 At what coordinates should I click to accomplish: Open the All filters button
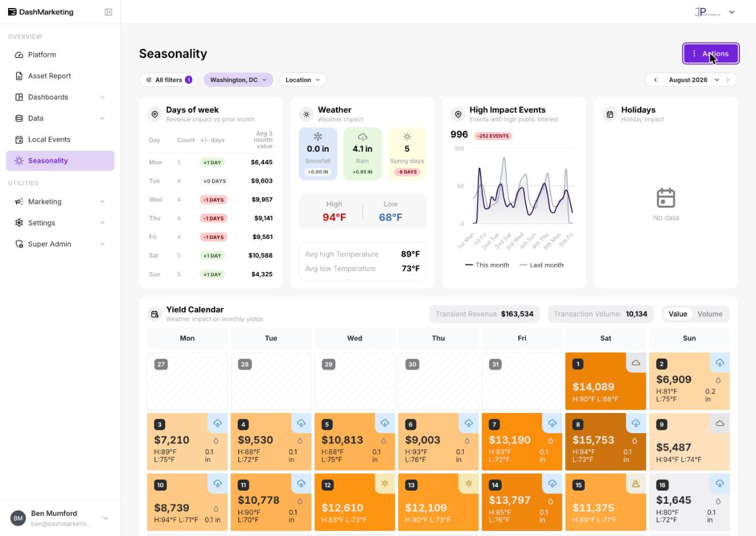[168, 80]
